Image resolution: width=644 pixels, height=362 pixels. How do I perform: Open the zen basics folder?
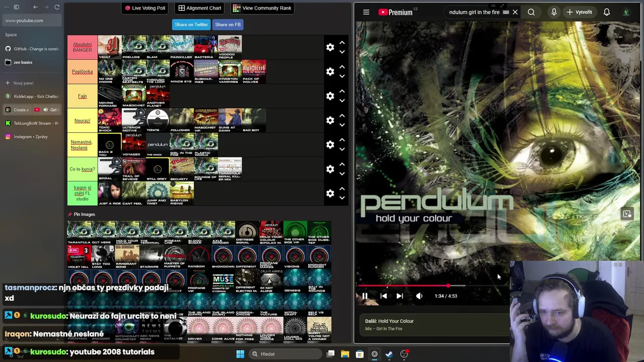32,62
